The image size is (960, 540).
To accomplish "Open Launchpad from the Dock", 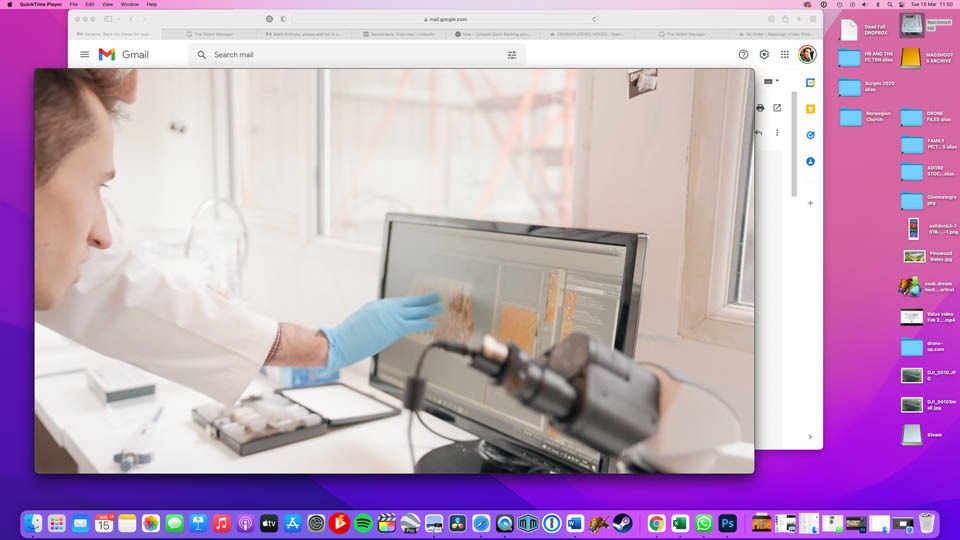I will 57,523.
